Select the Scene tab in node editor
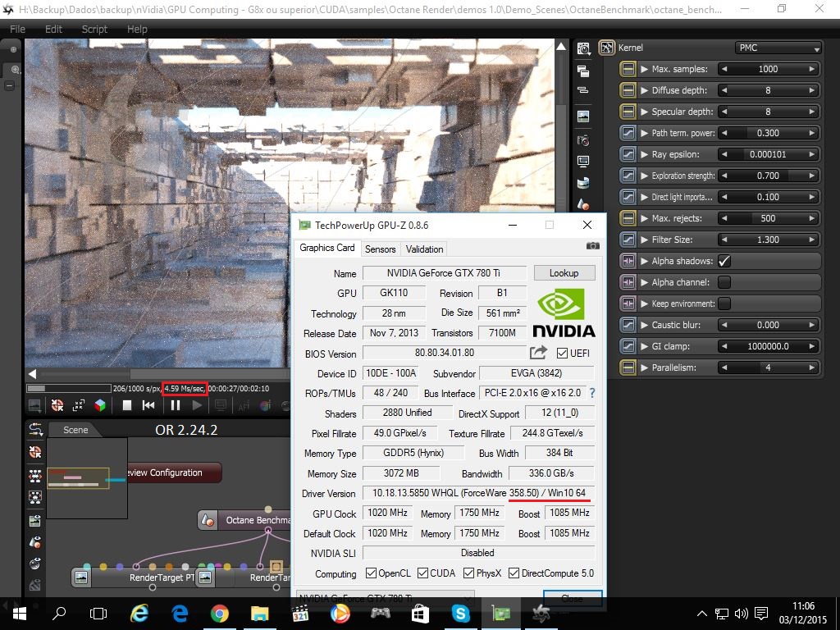Image resolution: width=840 pixels, height=630 pixels. [75, 430]
